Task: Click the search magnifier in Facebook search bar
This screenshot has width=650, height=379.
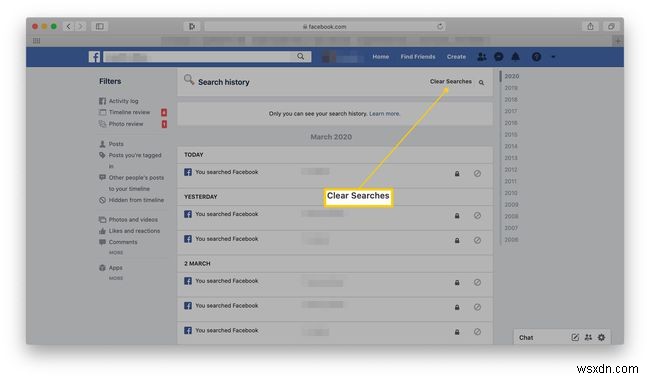Action: click(301, 56)
